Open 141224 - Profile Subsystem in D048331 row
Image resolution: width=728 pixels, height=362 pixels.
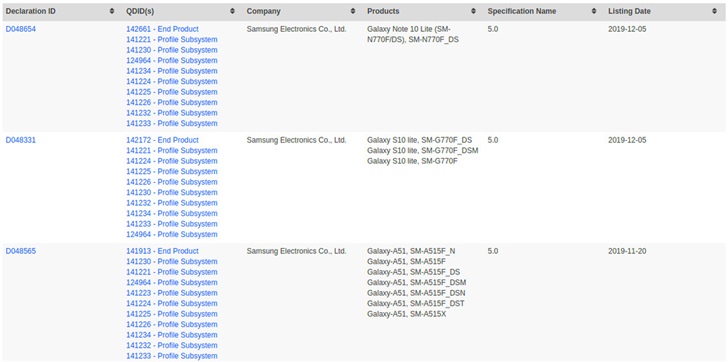[x=172, y=161]
